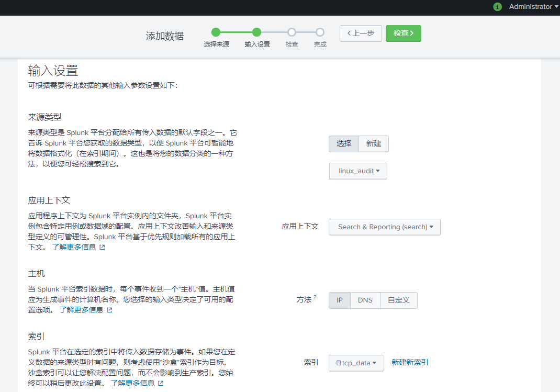
Task: Click the 完成 wizard step circle
Action: click(x=320, y=32)
